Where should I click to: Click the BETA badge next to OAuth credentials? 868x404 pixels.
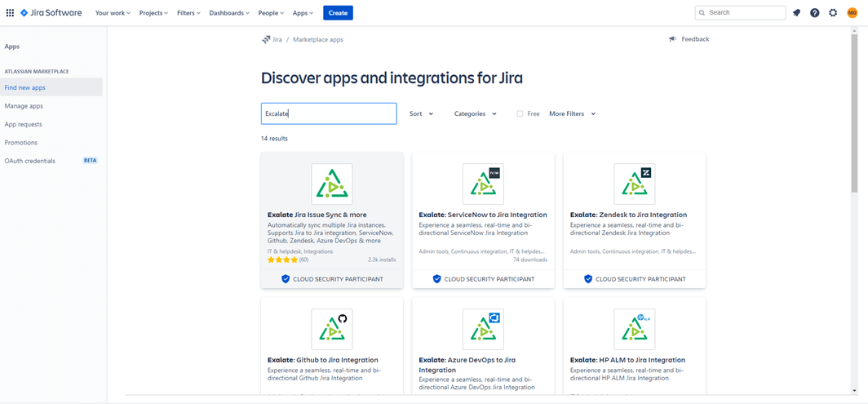(x=91, y=161)
